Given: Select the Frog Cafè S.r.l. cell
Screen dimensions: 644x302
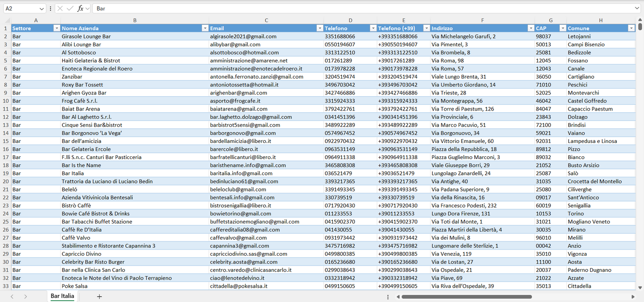Looking at the screenshot, I should [135, 101].
